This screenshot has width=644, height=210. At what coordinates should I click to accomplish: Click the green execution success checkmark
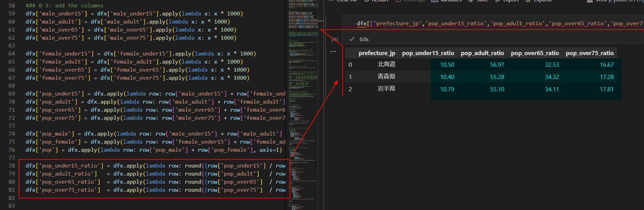[x=352, y=39]
